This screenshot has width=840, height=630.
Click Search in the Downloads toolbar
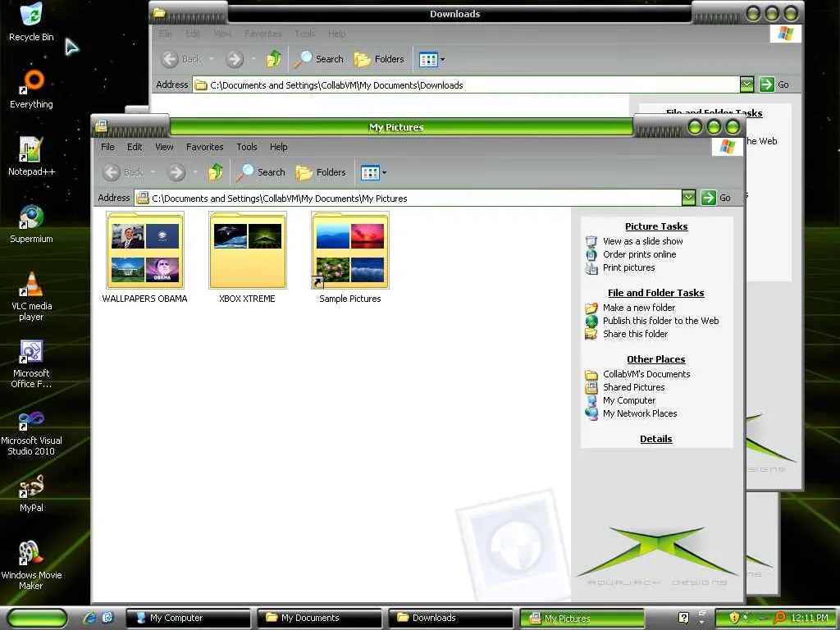tap(319, 59)
